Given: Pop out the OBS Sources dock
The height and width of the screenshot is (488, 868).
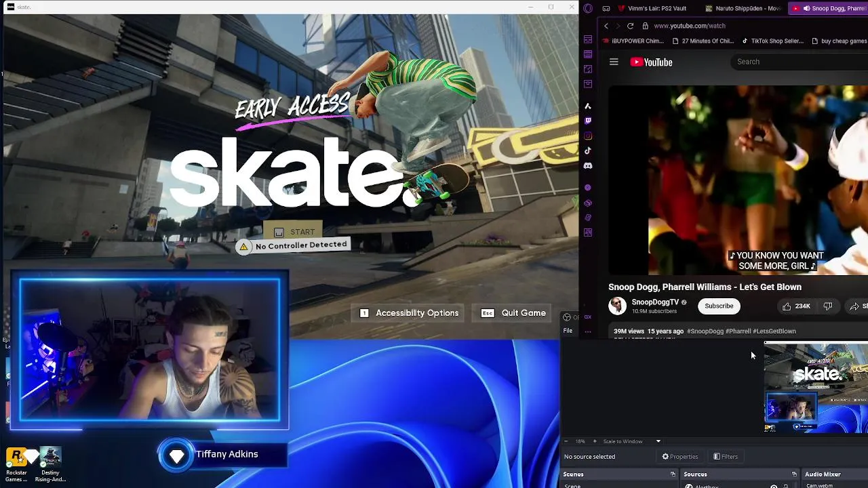Looking at the screenshot, I should pos(794,474).
